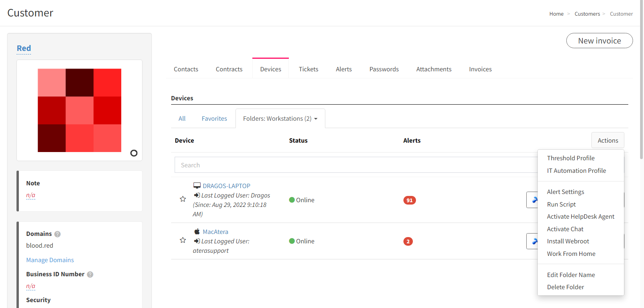Click the red customer logo image

tap(79, 110)
